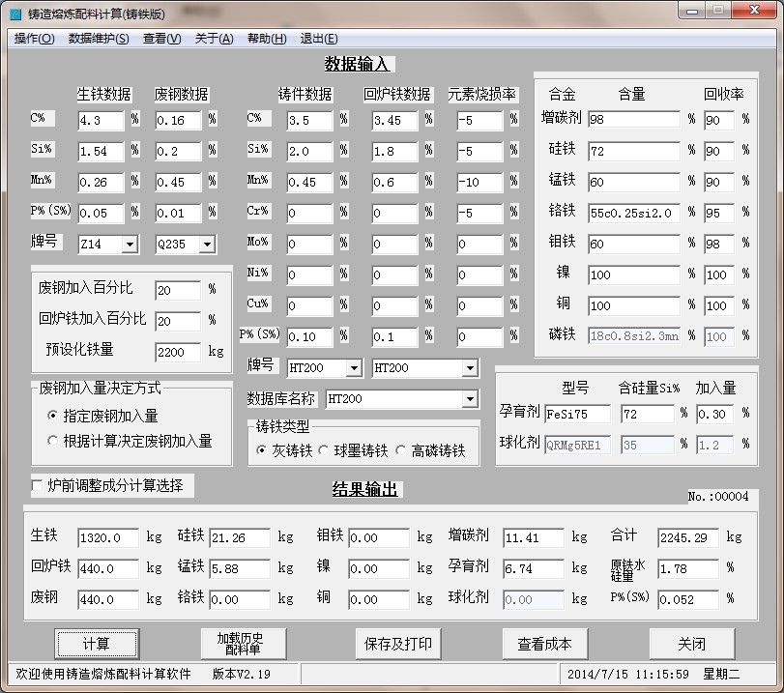This screenshot has height=693, width=784.
Task: Click the 预设化铁量 input field
Action: 177,353
